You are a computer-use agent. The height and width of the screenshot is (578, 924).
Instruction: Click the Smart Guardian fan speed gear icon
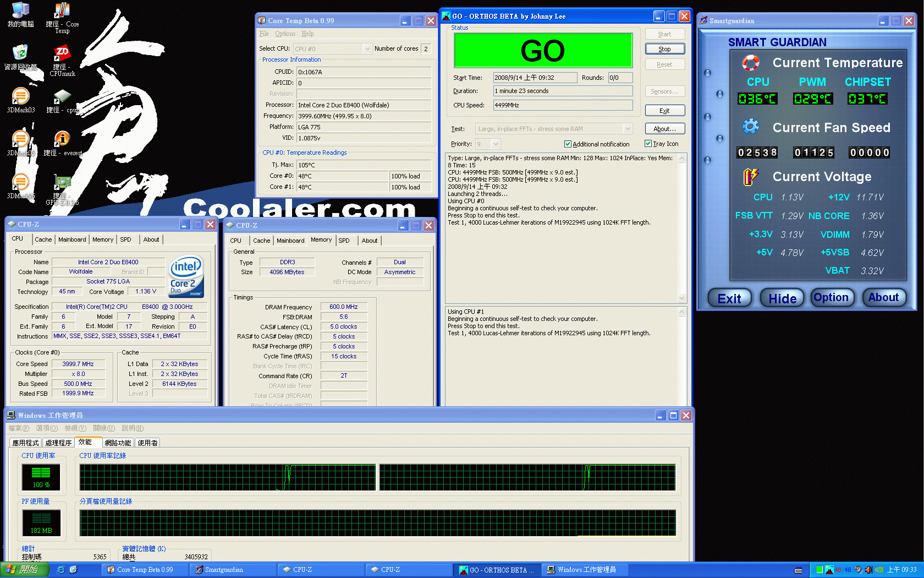(x=751, y=127)
